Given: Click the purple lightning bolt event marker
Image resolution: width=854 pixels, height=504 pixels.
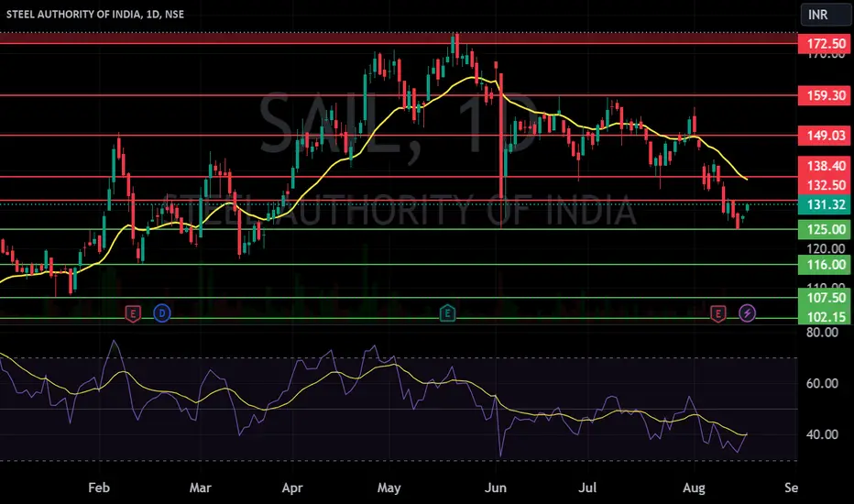Looking at the screenshot, I should point(748,313).
